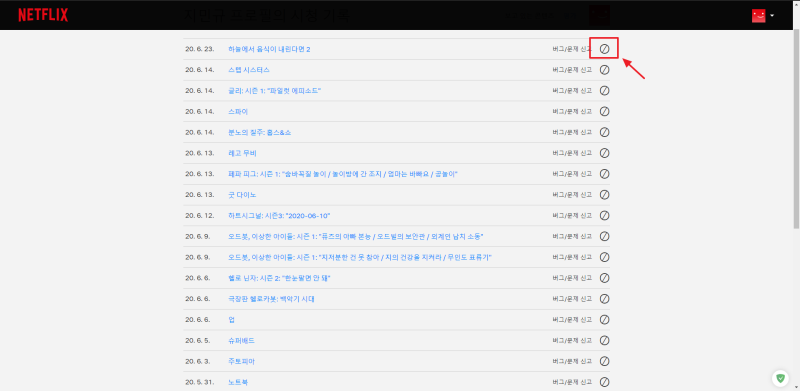
Task: Open the green shield extension badge
Action: click(x=780, y=378)
